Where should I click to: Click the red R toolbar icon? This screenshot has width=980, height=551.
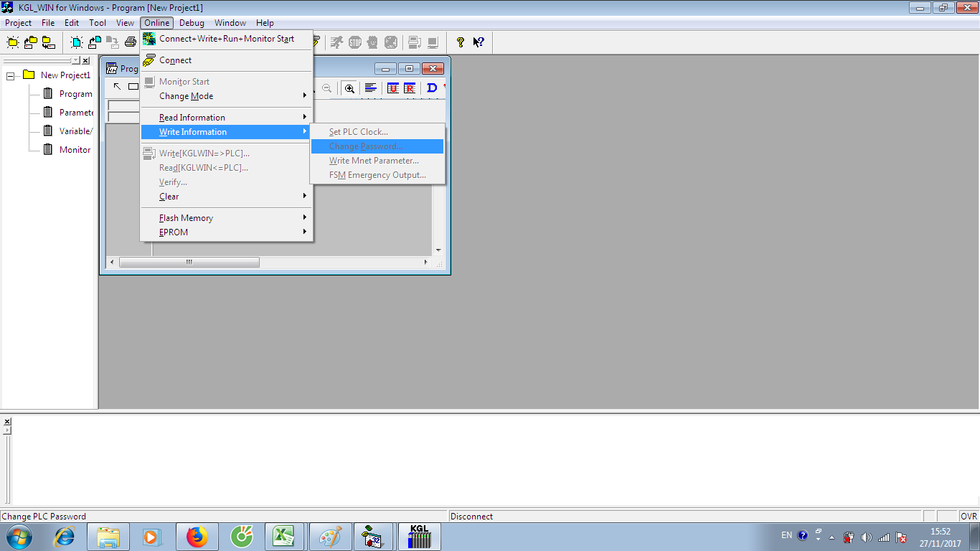410,88
